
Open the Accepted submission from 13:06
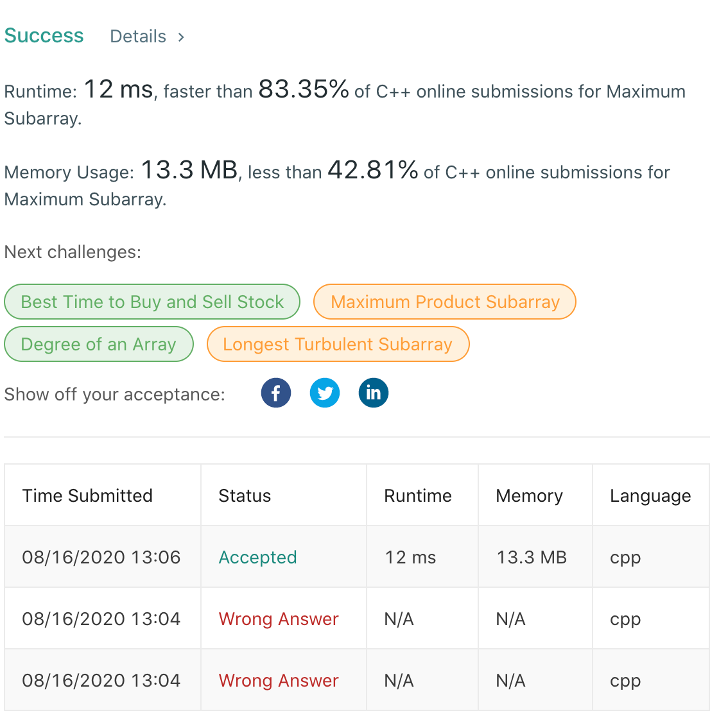click(257, 557)
